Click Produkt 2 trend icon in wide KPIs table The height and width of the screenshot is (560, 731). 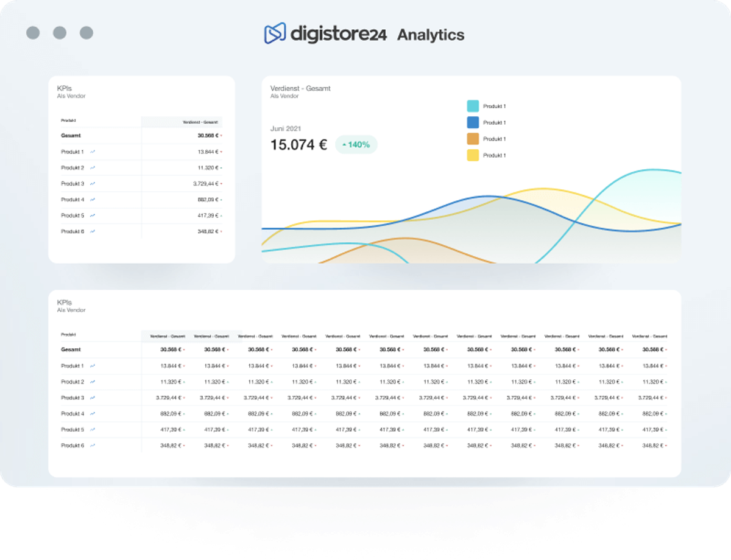93,382
